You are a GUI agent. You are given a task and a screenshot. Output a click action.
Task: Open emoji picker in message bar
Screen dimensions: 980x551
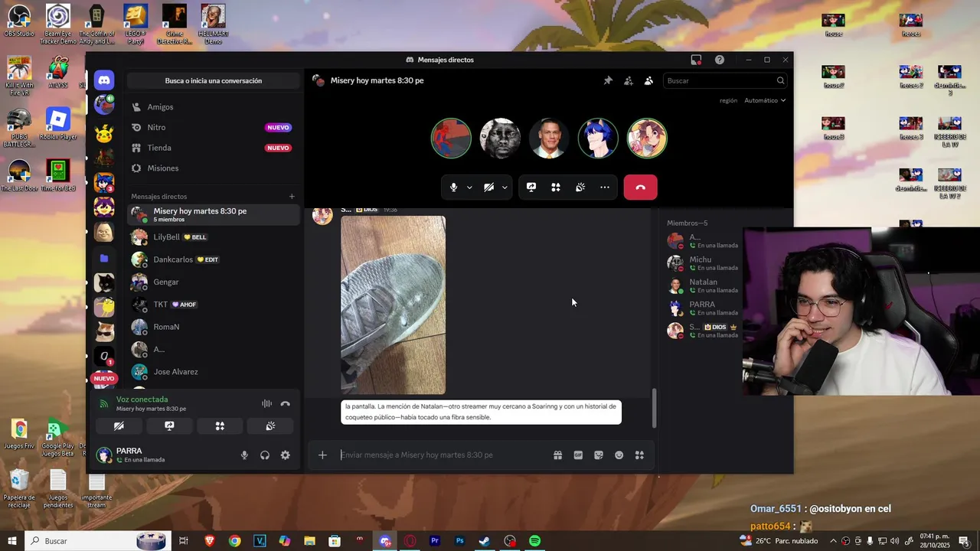[x=619, y=455]
